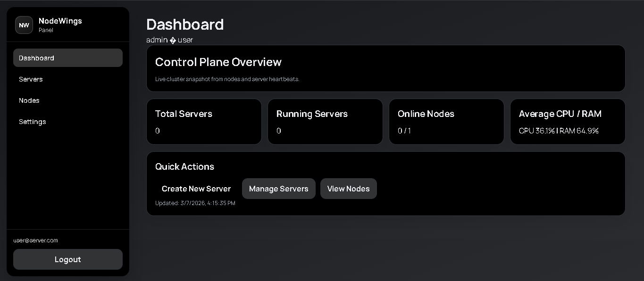
Task: Click the NW logo icon
Action: pyautogui.click(x=24, y=25)
